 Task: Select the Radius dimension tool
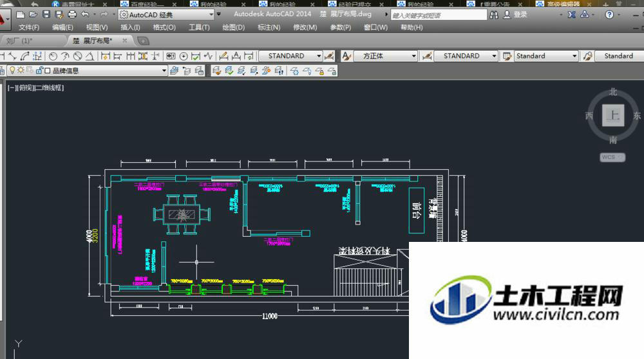coord(53,56)
